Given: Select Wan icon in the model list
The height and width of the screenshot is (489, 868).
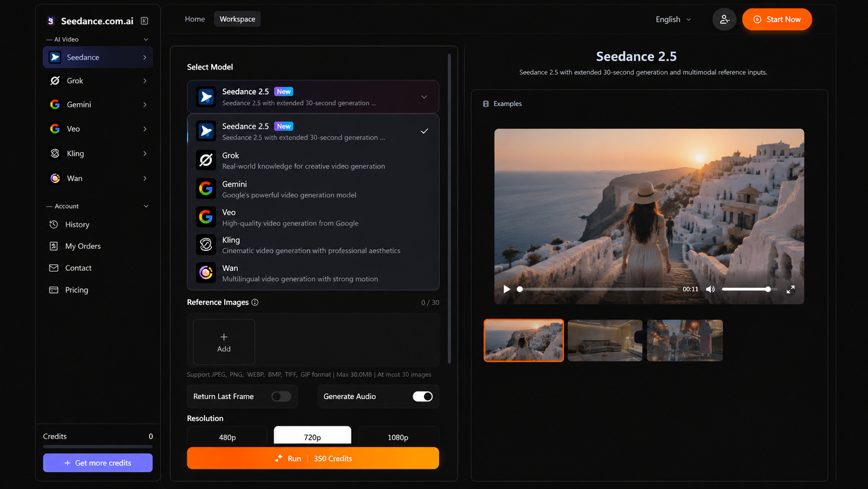Looking at the screenshot, I should point(206,273).
